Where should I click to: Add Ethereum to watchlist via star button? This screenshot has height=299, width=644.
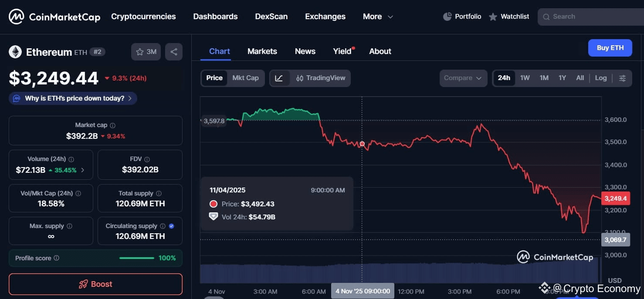click(x=146, y=52)
